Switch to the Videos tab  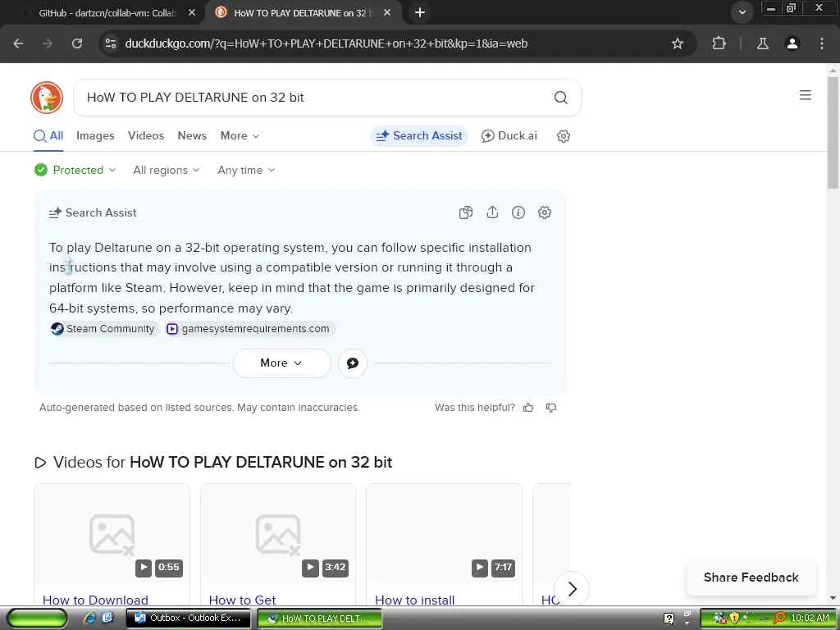[x=146, y=136]
